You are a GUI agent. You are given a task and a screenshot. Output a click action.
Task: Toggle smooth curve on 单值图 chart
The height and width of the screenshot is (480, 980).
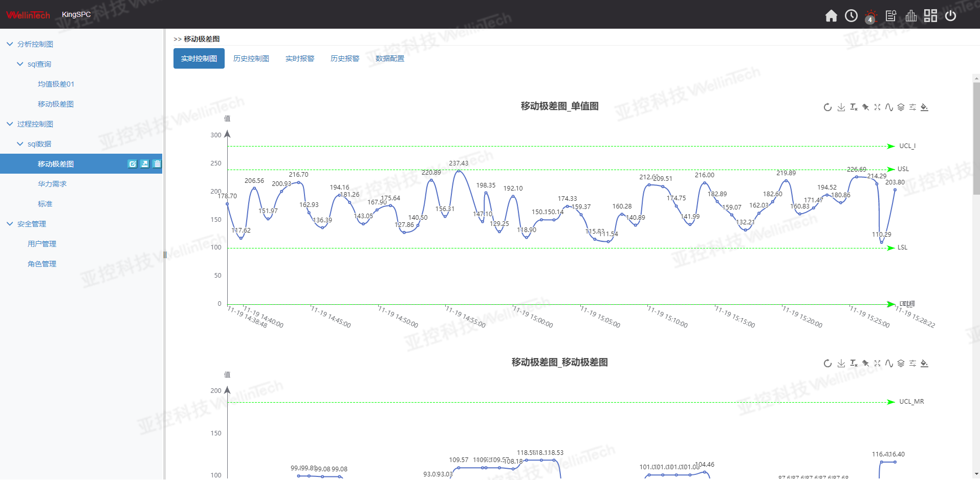tap(889, 107)
